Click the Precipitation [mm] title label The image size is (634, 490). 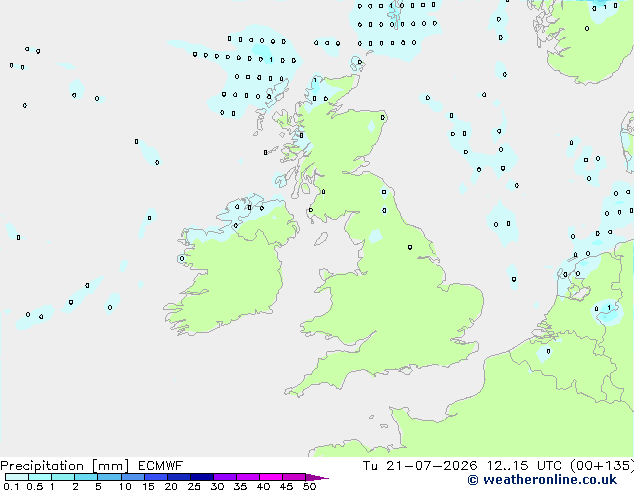65,466
